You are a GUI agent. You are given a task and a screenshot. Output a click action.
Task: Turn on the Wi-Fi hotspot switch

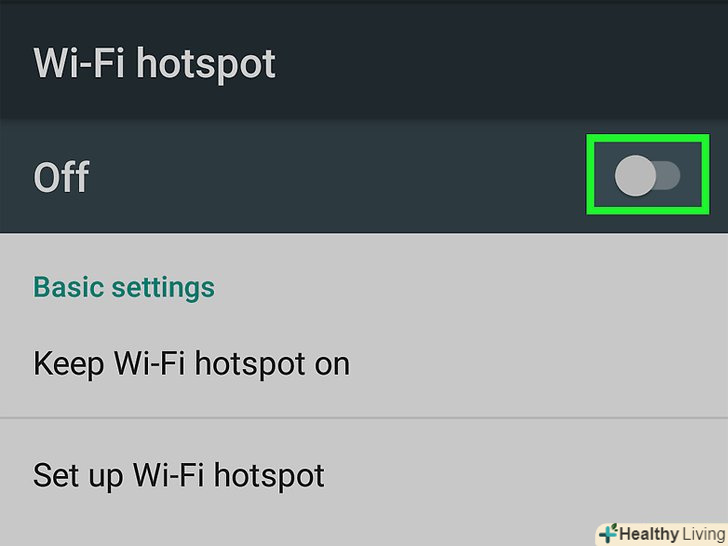point(647,176)
